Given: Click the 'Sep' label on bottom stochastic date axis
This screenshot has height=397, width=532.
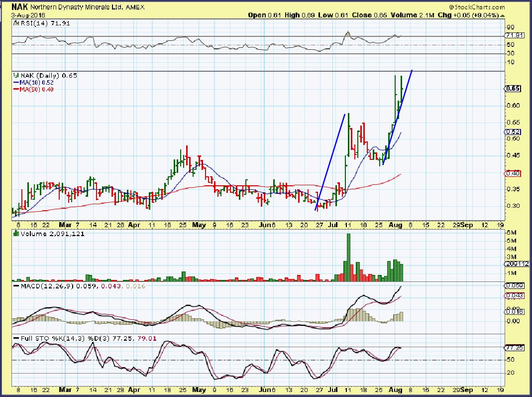Looking at the screenshot, I should (x=467, y=390).
